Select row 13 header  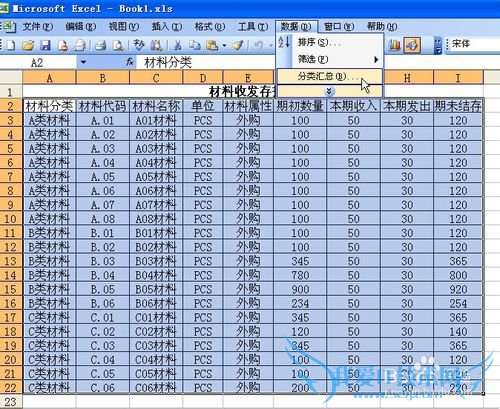pos(11,261)
